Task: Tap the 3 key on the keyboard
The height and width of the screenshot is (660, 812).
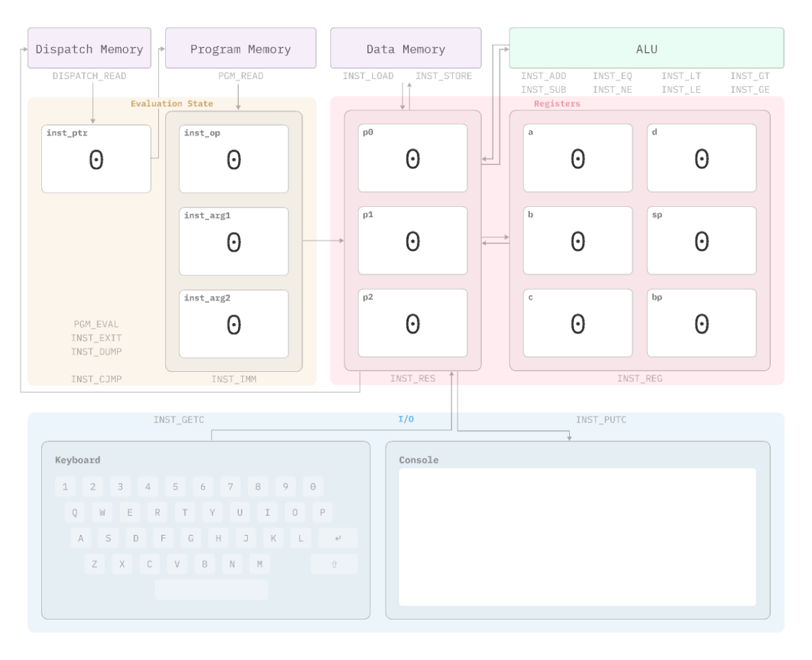Action: (120, 486)
